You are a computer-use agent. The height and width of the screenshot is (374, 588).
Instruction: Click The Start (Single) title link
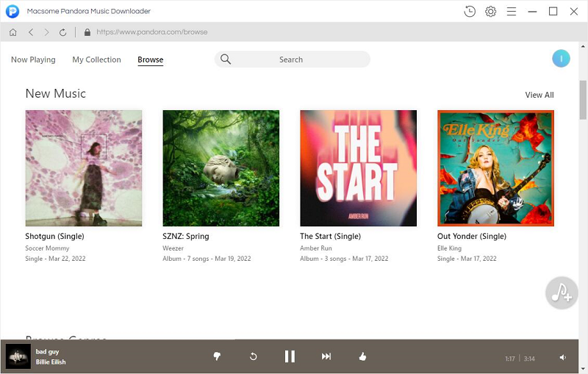330,237
